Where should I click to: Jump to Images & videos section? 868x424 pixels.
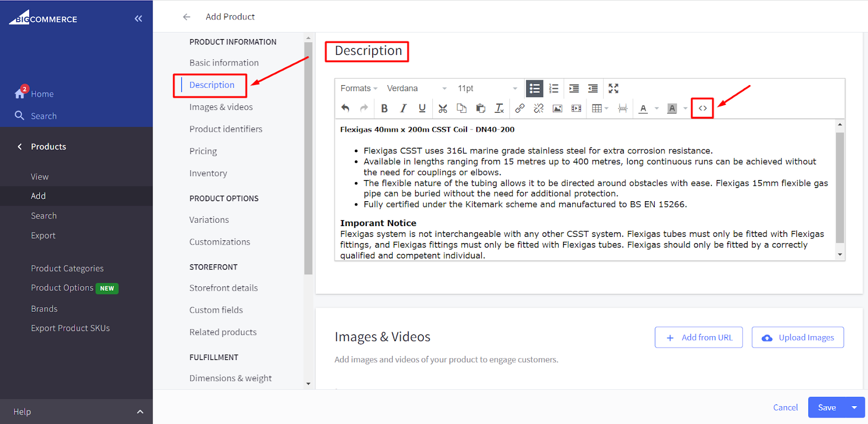(221, 107)
